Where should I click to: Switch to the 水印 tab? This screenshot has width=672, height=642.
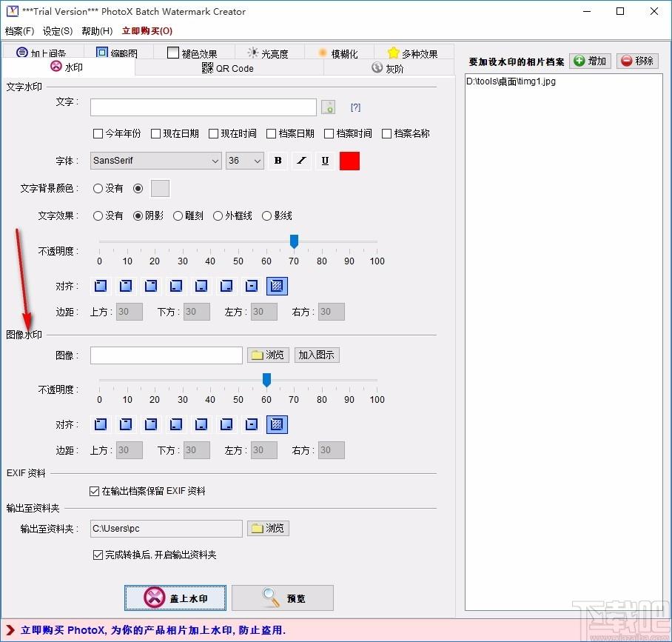coord(67,67)
